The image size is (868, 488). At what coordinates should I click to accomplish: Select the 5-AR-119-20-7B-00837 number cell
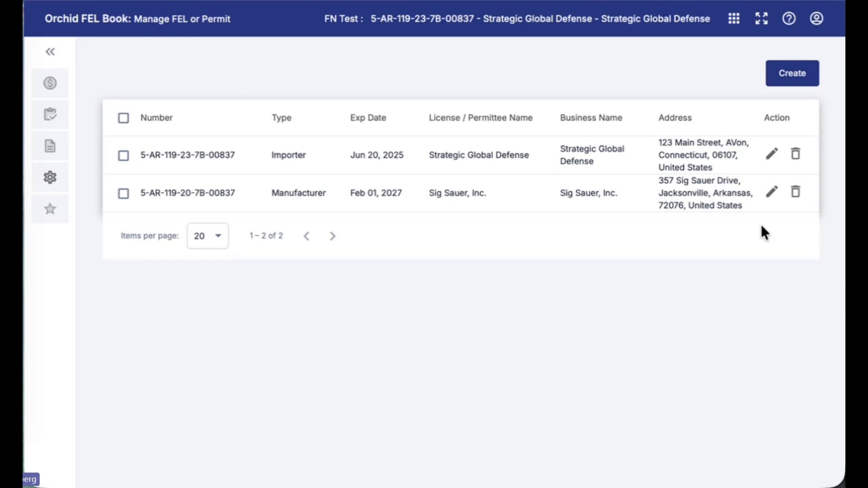(x=188, y=193)
